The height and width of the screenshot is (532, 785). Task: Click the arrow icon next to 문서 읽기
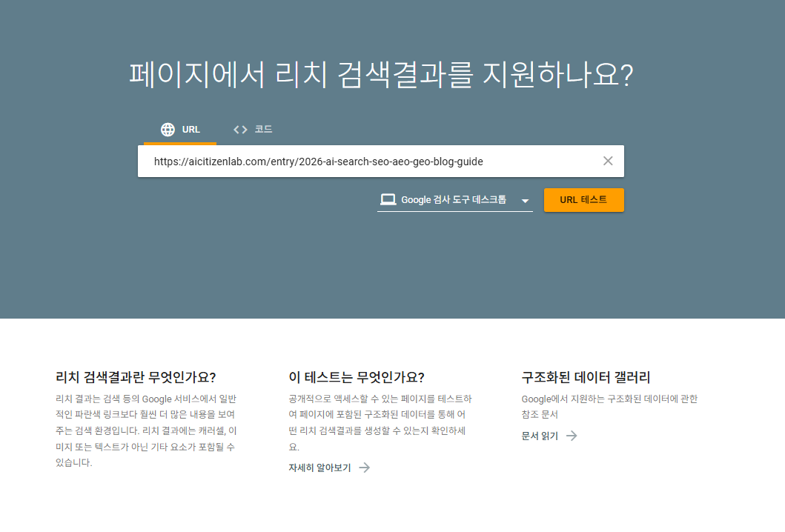click(571, 436)
